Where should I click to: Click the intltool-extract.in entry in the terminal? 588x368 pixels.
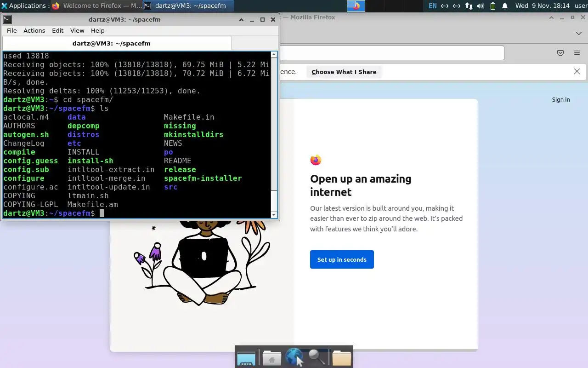click(x=111, y=170)
